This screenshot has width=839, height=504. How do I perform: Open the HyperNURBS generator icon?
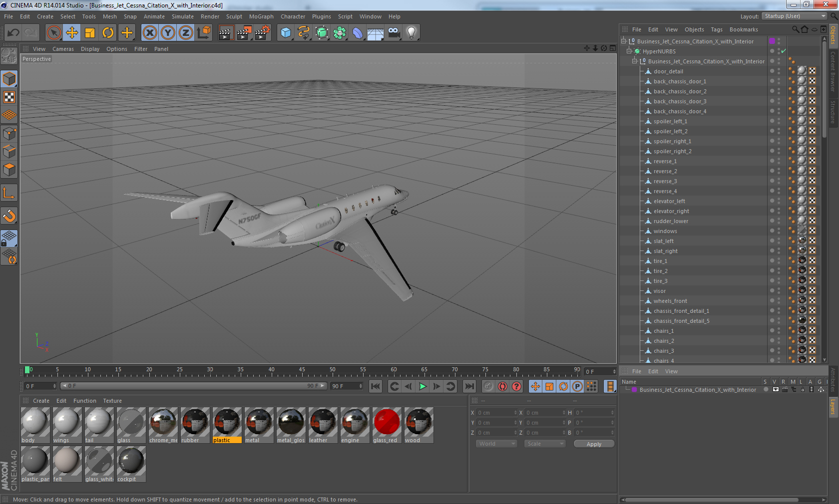pyautogui.click(x=322, y=33)
